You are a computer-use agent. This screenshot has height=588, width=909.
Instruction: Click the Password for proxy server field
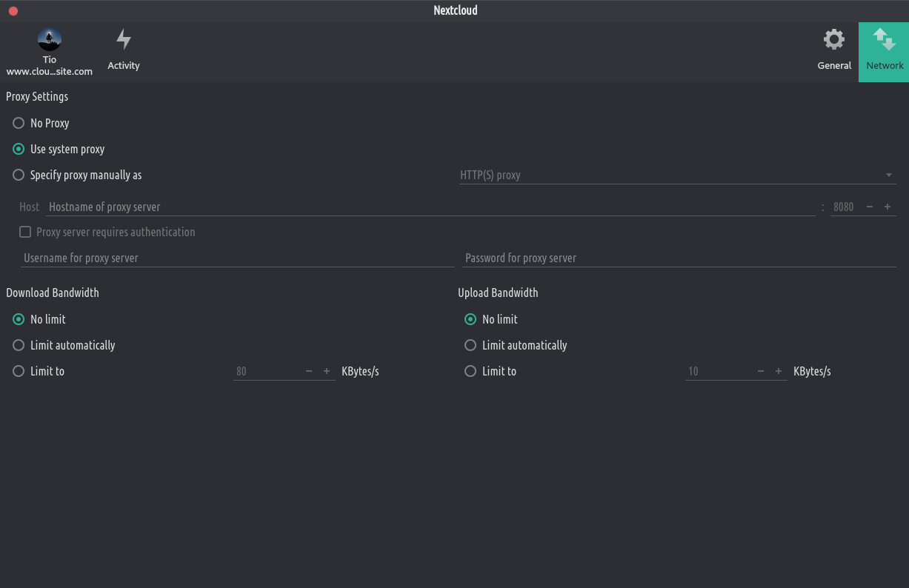(679, 258)
